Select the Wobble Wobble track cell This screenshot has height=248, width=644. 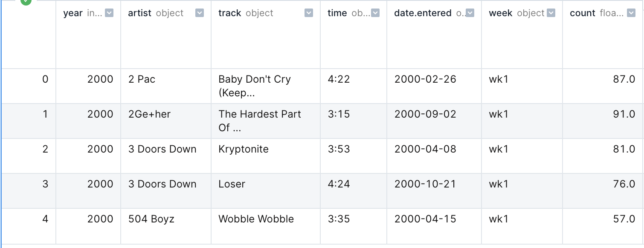point(256,219)
